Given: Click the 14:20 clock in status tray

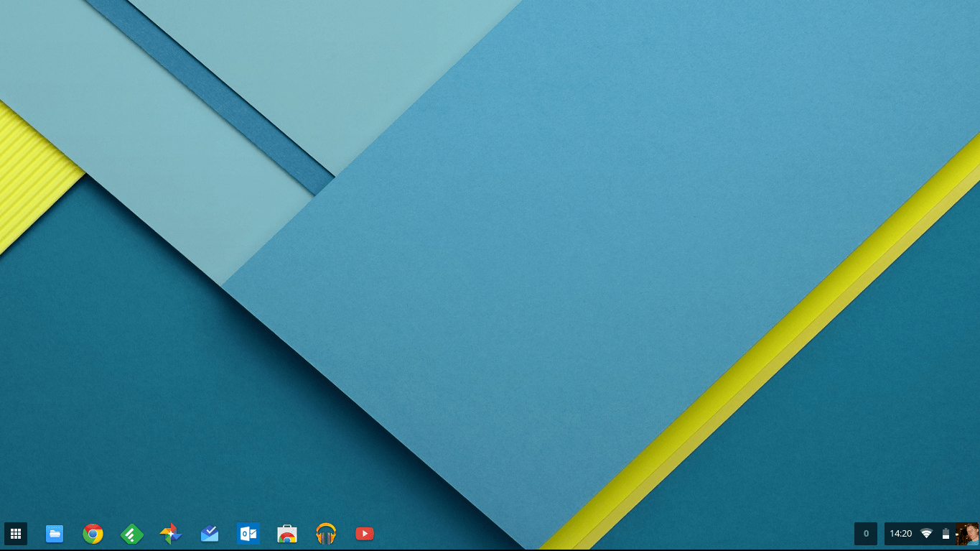Looking at the screenshot, I should pyautogui.click(x=900, y=534).
